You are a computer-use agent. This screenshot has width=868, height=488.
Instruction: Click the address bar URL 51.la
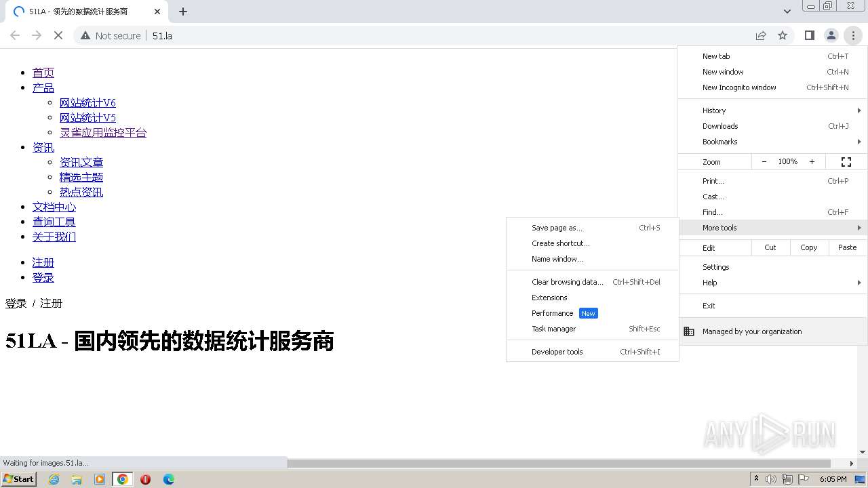(x=162, y=35)
